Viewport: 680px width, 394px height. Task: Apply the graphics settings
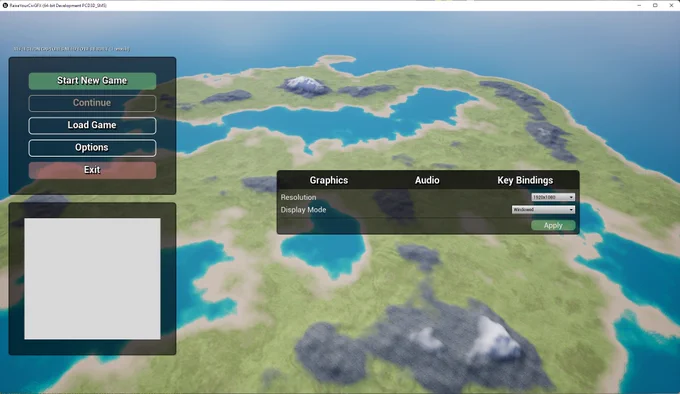[x=553, y=225]
